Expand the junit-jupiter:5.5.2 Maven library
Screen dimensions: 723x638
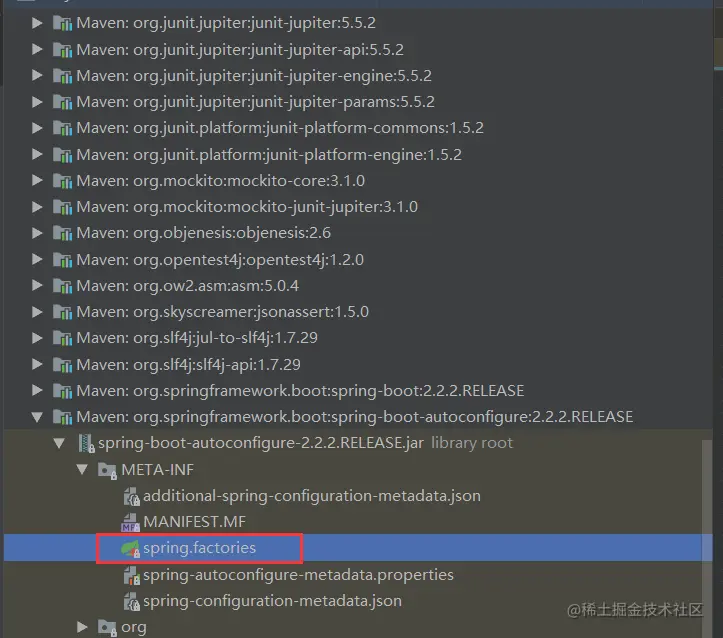(x=37, y=23)
